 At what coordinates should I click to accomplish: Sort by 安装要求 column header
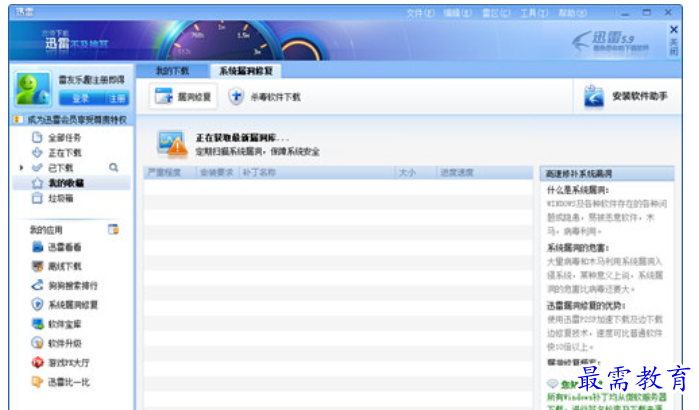click(218, 172)
